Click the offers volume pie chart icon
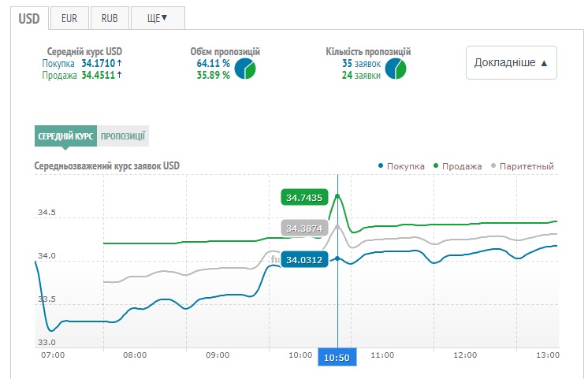The width and height of the screenshot is (588, 379). coord(245,69)
